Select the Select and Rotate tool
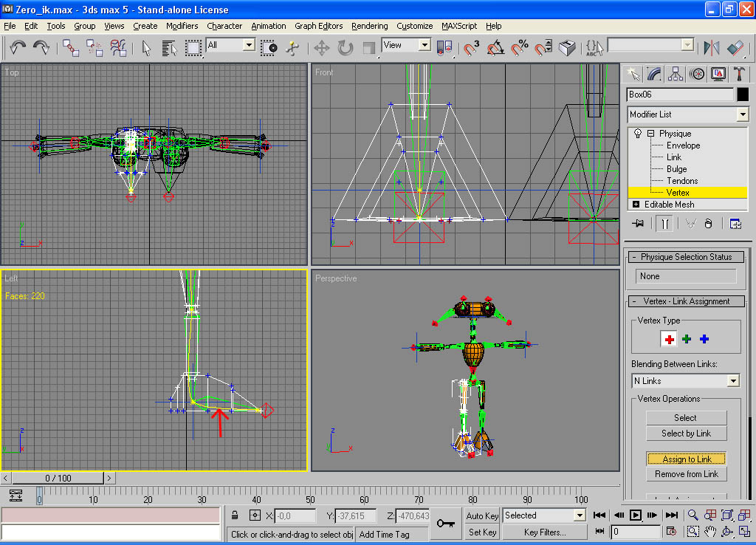Viewport: 756px width, 545px height. click(345, 48)
